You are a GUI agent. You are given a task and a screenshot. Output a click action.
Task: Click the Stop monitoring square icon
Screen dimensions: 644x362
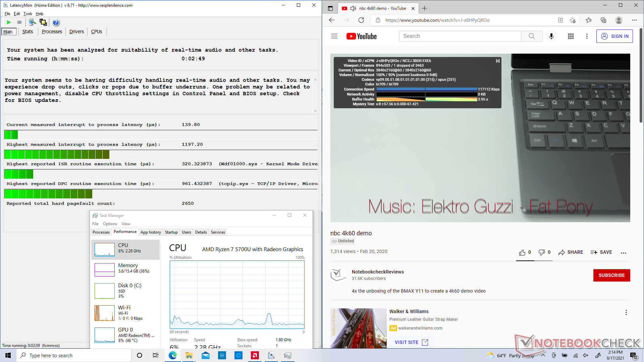[19, 22]
